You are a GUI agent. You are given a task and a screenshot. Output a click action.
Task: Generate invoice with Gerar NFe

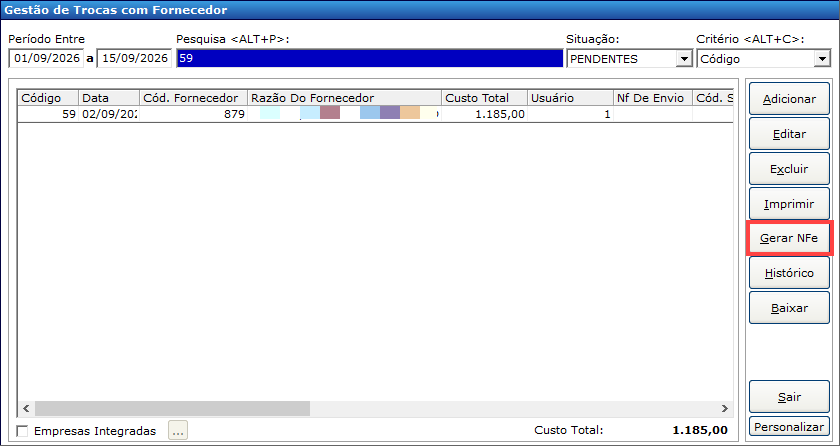[x=789, y=238]
